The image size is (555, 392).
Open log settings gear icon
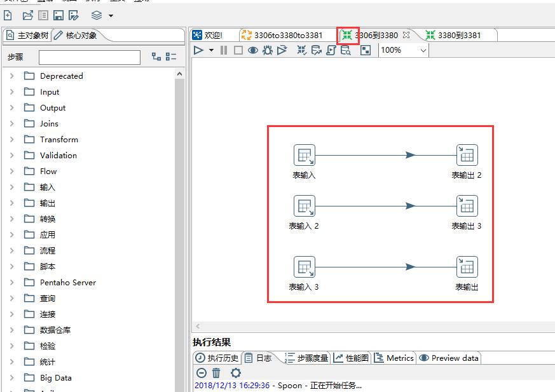[236, 373]
